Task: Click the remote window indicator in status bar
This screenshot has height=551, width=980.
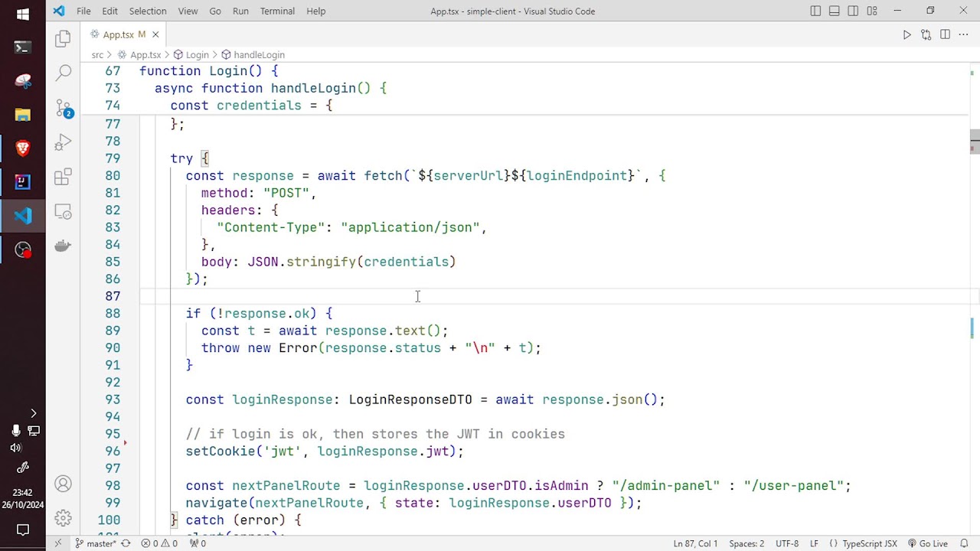Action: pos(57,543)
